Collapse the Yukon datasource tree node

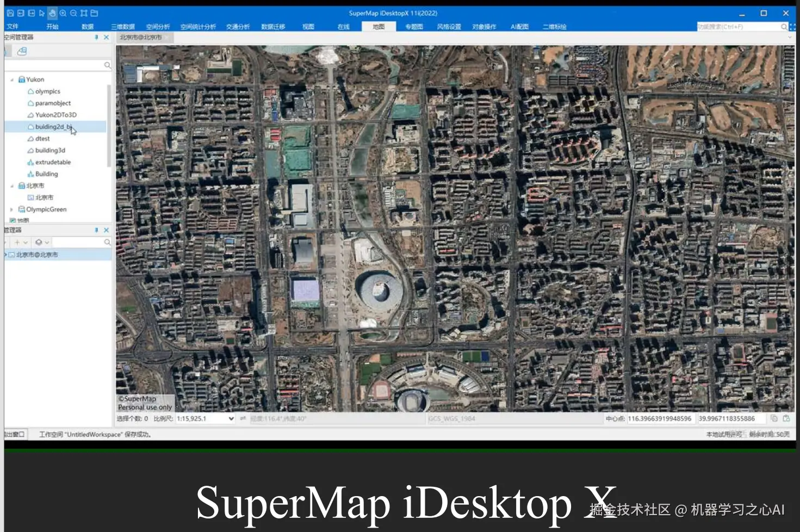[x=11, y=79]
